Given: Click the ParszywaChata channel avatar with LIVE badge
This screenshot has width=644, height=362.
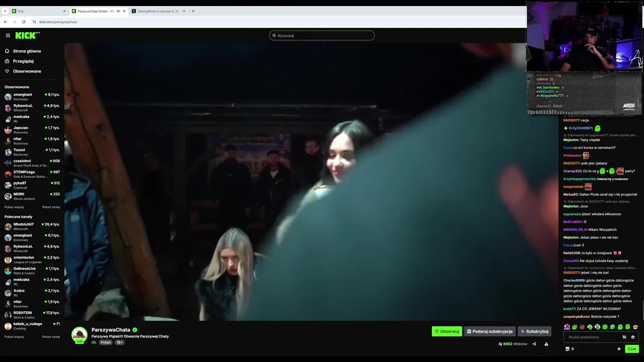Looking at the screenshot, I should tap(79, 335).
